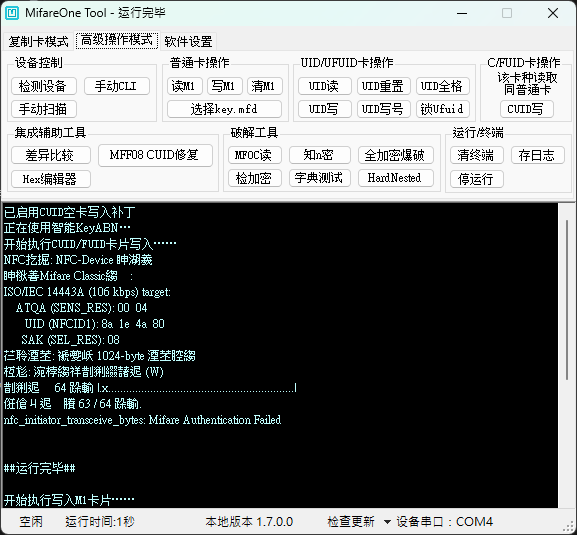This screenshot has height=535, width=577.
Task: Open the 软件设置 tab
Action: tap(188, 41)
